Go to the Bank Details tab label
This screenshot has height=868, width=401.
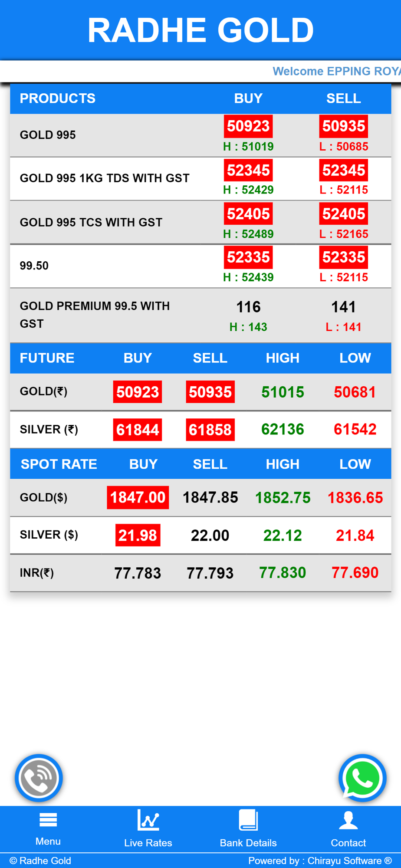248,843
